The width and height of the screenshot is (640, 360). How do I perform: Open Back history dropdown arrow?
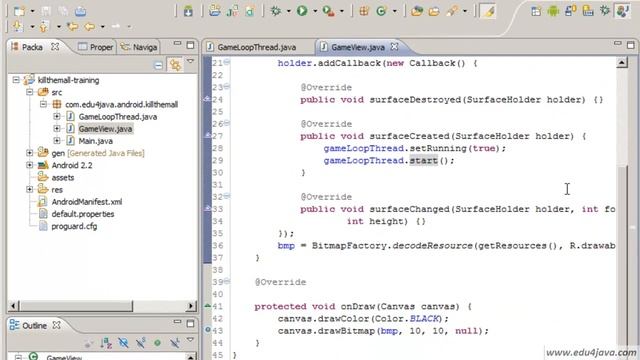pos(102,27)
